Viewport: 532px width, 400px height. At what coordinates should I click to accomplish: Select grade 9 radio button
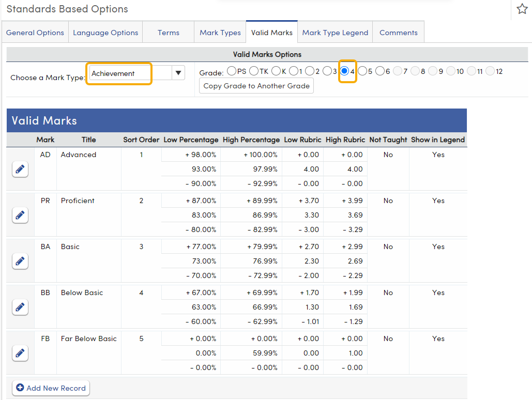click(x=433, y=71)
